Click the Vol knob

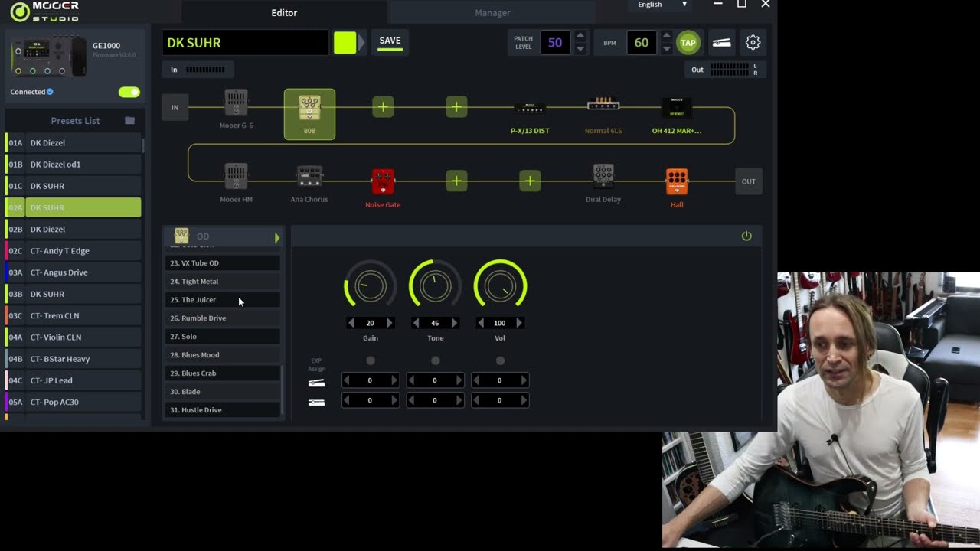(500, 286)
